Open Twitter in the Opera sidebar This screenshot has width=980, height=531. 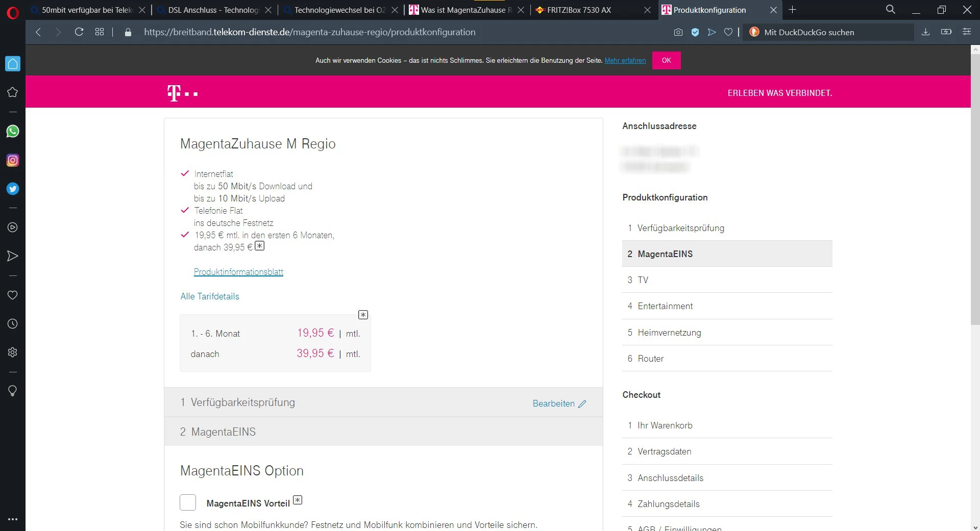(13, 189)
